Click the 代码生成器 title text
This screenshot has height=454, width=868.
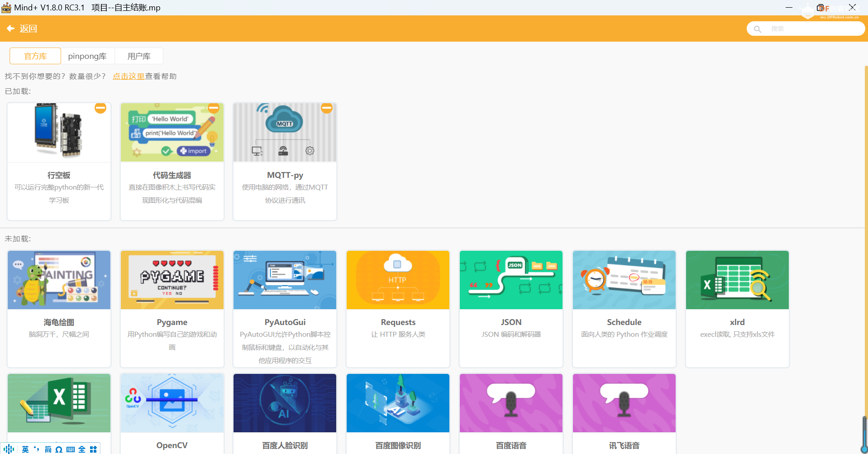click(172, 175)
